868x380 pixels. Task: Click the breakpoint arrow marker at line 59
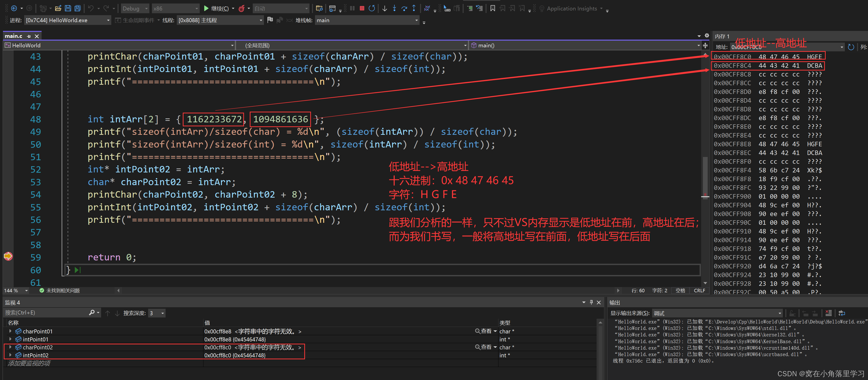coord(8,257)
